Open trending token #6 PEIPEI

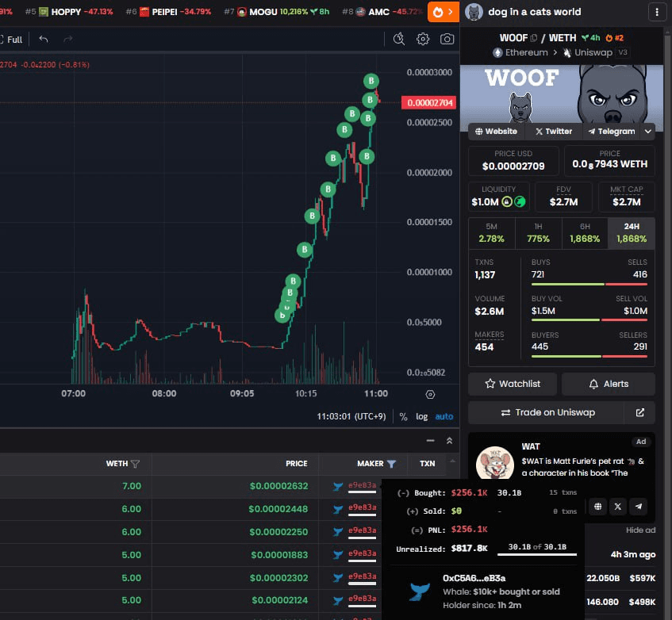168,12
